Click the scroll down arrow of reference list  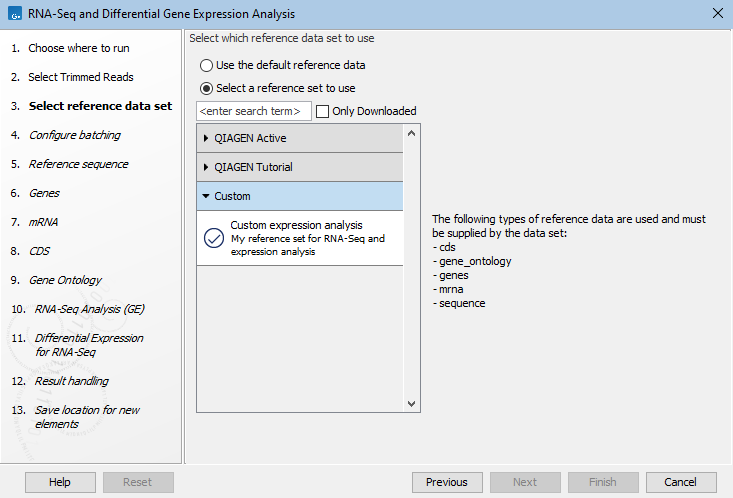[411, 404]
